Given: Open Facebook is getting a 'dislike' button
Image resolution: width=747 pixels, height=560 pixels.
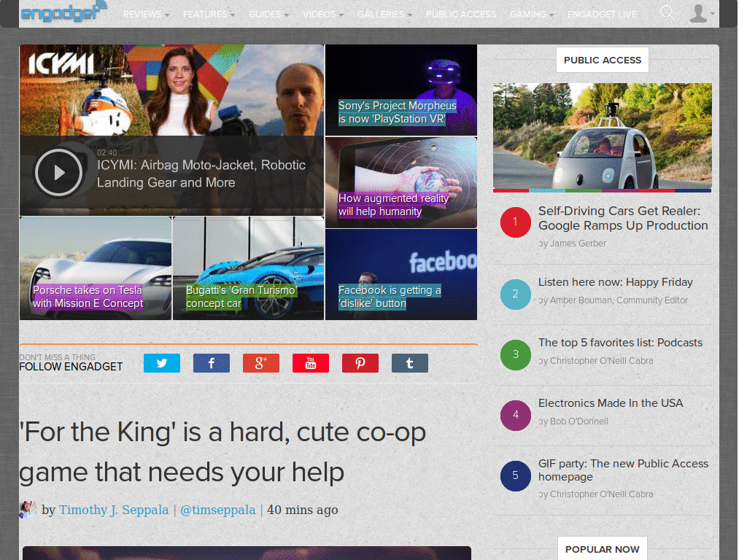Looking at the screenshot, I should 390,297.
